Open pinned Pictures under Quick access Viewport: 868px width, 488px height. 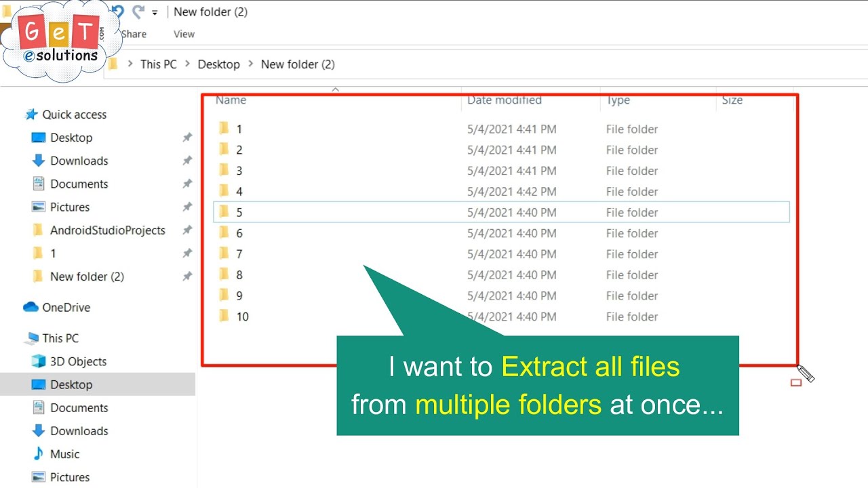[x=70, y=207]
